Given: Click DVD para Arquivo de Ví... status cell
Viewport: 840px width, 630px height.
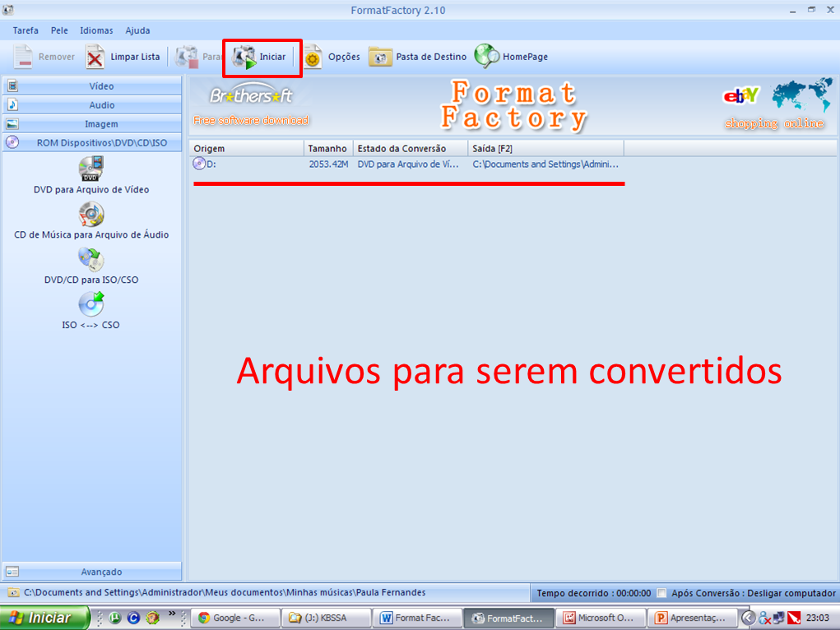Looking at the screenshot, I should pyautogui.click(x=408, y=164).
